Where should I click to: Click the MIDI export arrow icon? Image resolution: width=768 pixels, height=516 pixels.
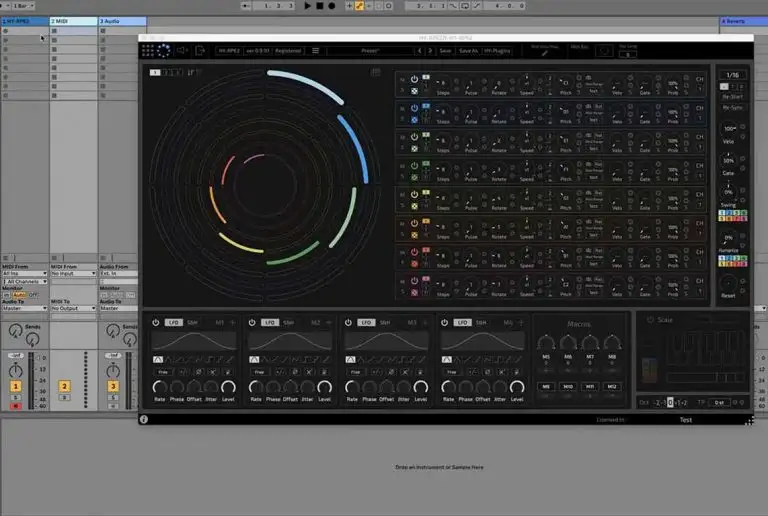(x=200, y=50)
